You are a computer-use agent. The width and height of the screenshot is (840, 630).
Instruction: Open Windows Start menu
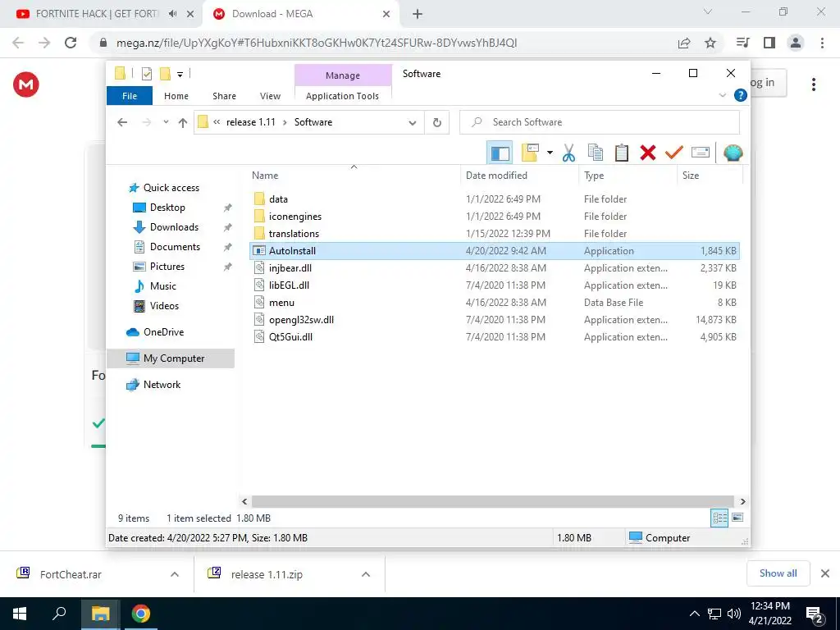(x=20, y=614)
